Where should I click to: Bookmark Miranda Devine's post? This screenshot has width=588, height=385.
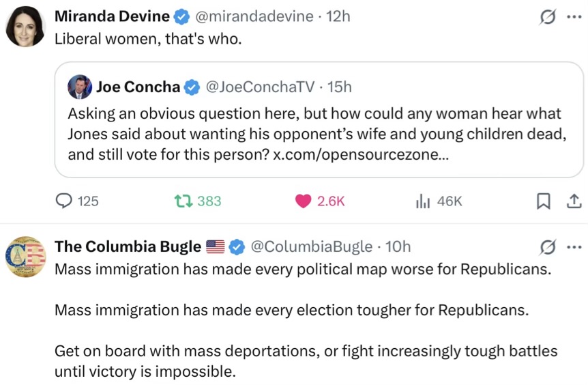click(544, 201)
